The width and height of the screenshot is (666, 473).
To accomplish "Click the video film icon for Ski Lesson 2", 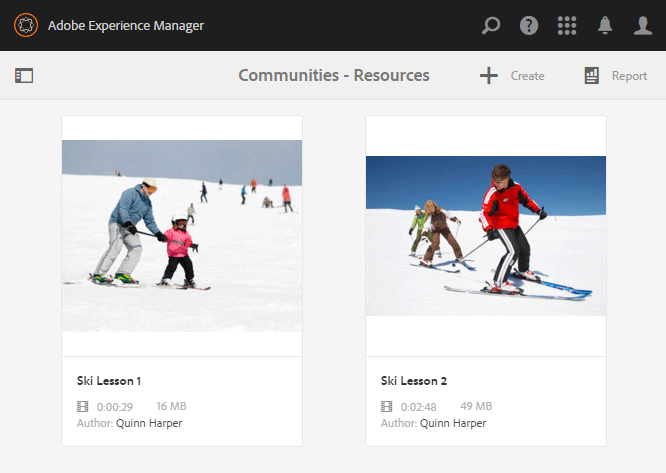I will pos(387,406).
